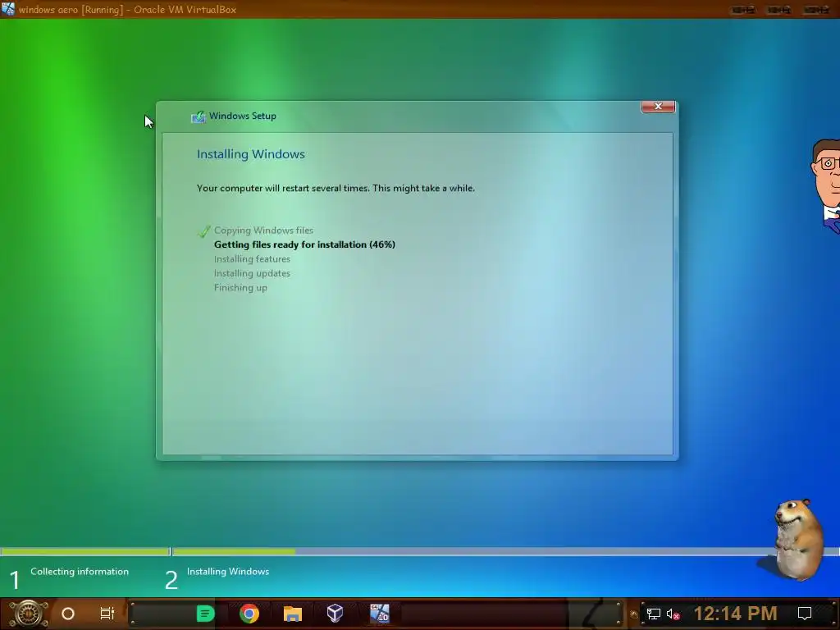
Task: Open Task View on the taskbar
Action: tap(107, 614)
